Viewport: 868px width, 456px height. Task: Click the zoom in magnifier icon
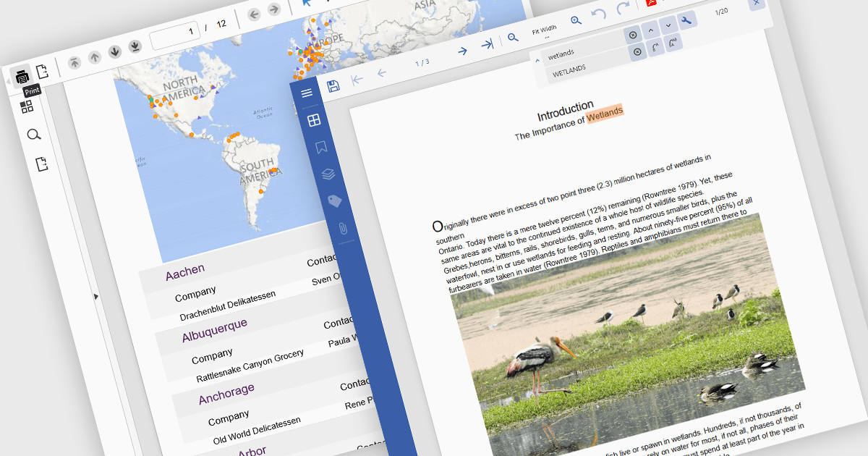point(576,21)
